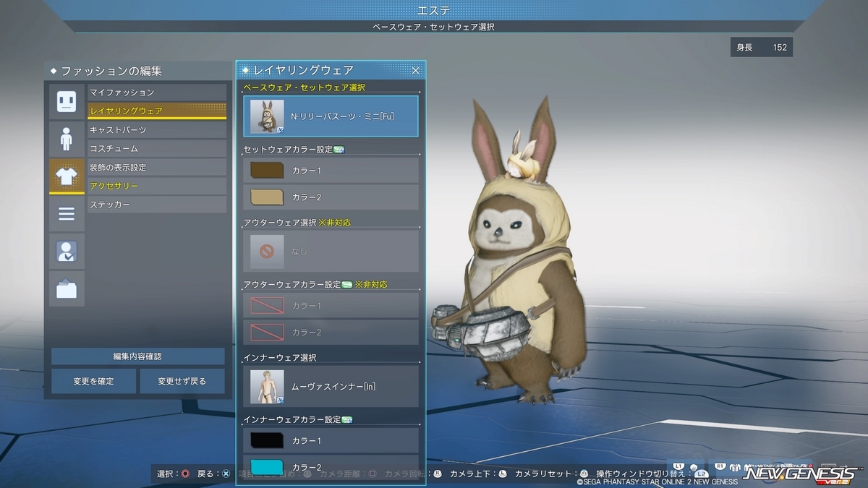Select the なし outerwear slot
Viewport: 868px width, 488px height.
point(331,251)
